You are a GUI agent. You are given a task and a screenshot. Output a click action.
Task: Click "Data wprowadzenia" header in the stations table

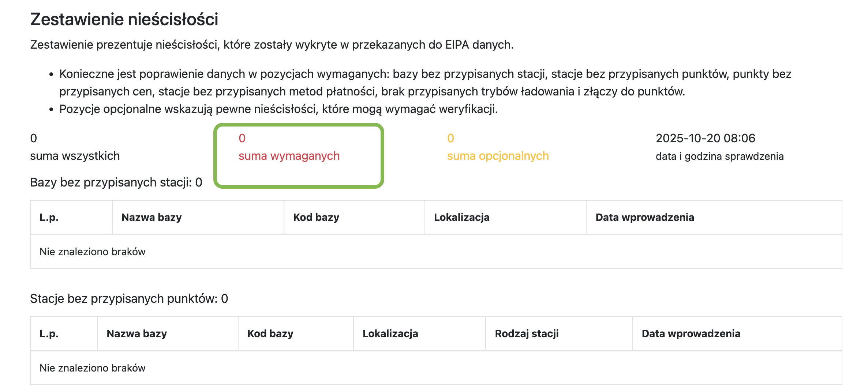click(x=691, y=334)
